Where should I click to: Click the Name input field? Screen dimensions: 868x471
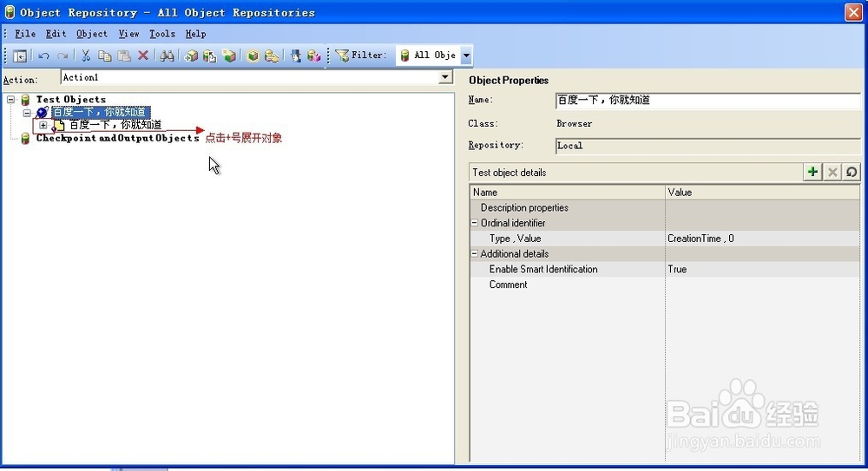coord(708,100)
